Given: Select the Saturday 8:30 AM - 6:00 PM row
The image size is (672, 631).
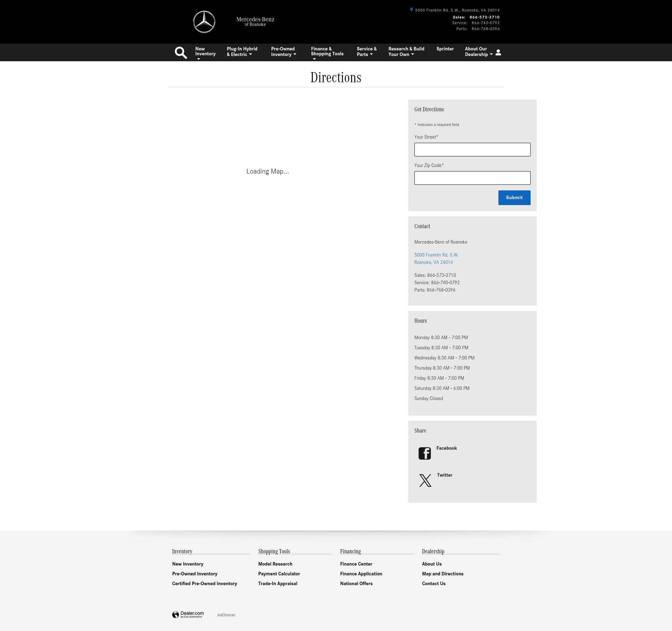Looking at the screenshot, I should [442, 388].
